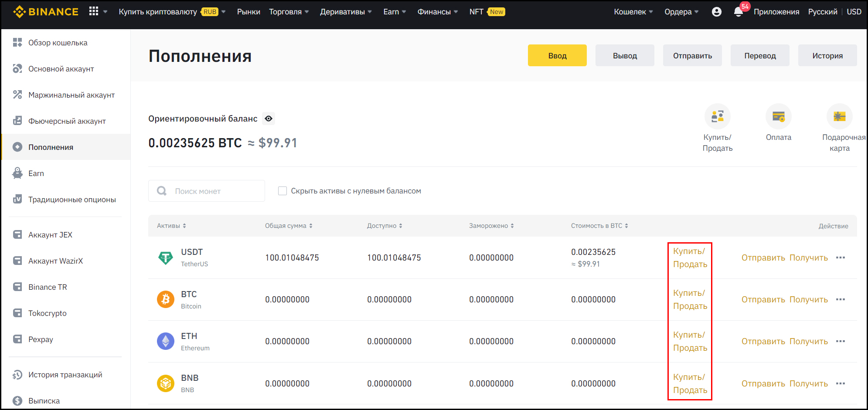This screenshot has width=868, height=410.
Task: Open more options for BNB row
Action: 841,383
